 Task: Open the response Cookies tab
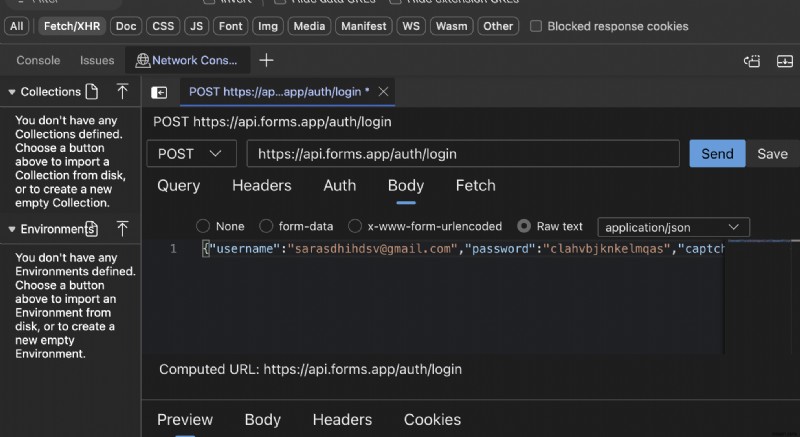433,420
